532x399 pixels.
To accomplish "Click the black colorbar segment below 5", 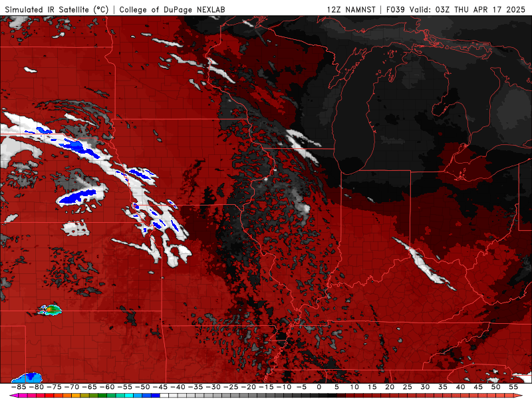I will [x=332, y=396].
